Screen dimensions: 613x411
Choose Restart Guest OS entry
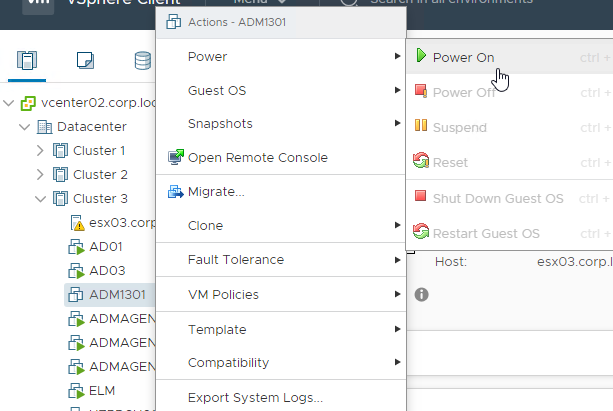[x=509, y=233]
